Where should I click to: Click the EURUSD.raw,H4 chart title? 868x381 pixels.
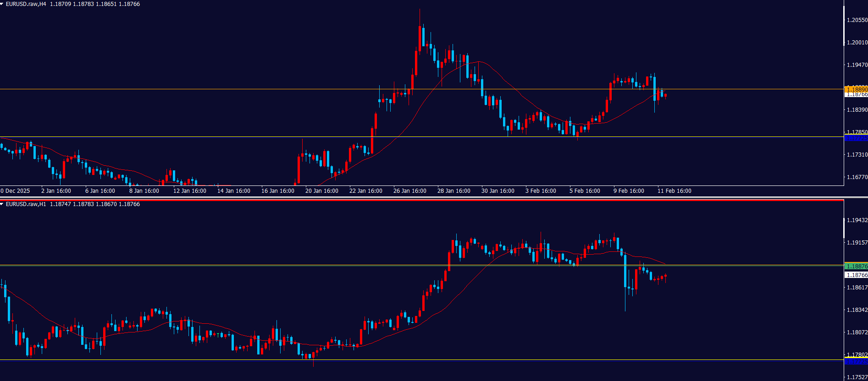point(26,4)
